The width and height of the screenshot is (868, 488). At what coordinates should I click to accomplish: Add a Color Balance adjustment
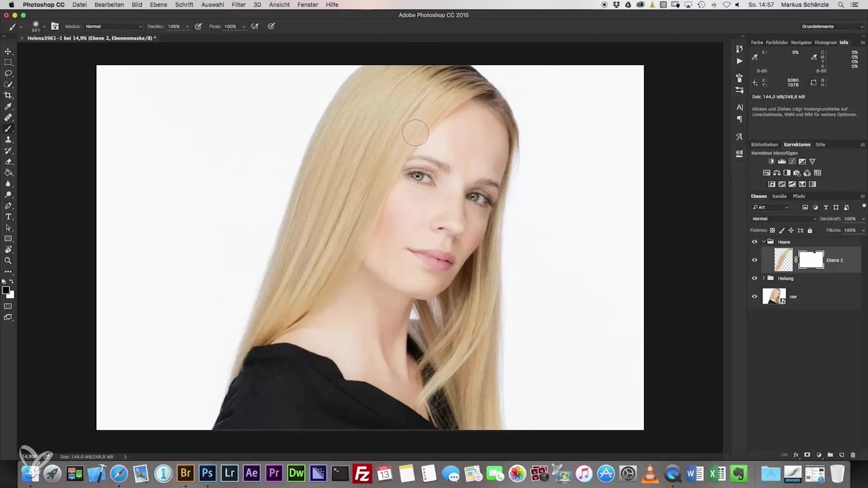point(777,173)
